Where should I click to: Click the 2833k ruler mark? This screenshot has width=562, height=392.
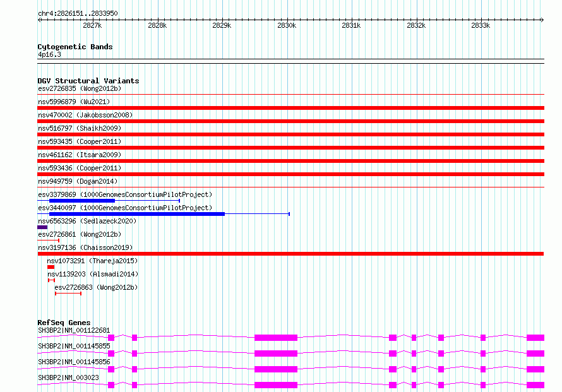[481, 25]
